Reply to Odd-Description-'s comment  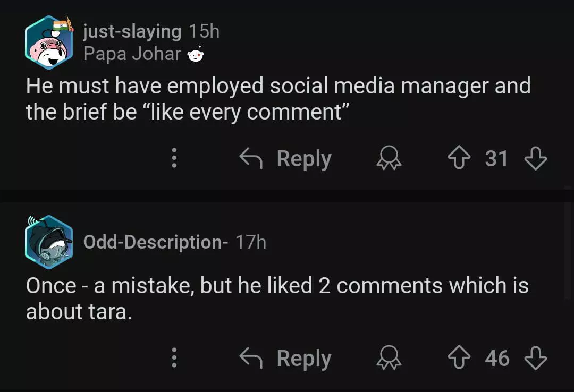coord(303,358)
